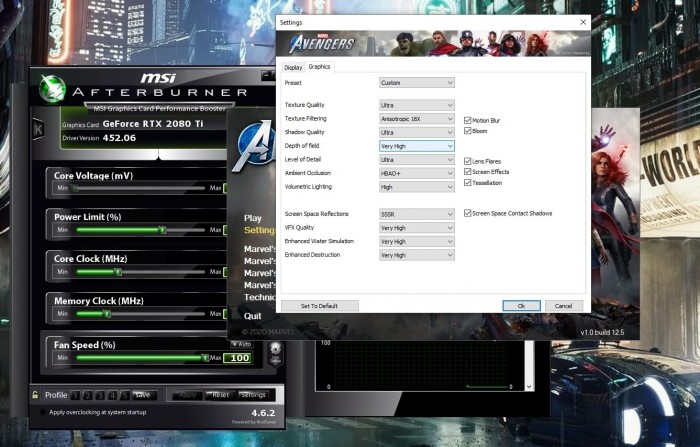Image resolution: width=700 pixels, height=447 pixels.
Task: Uncheck the Tessellation option
Action: 468,183
